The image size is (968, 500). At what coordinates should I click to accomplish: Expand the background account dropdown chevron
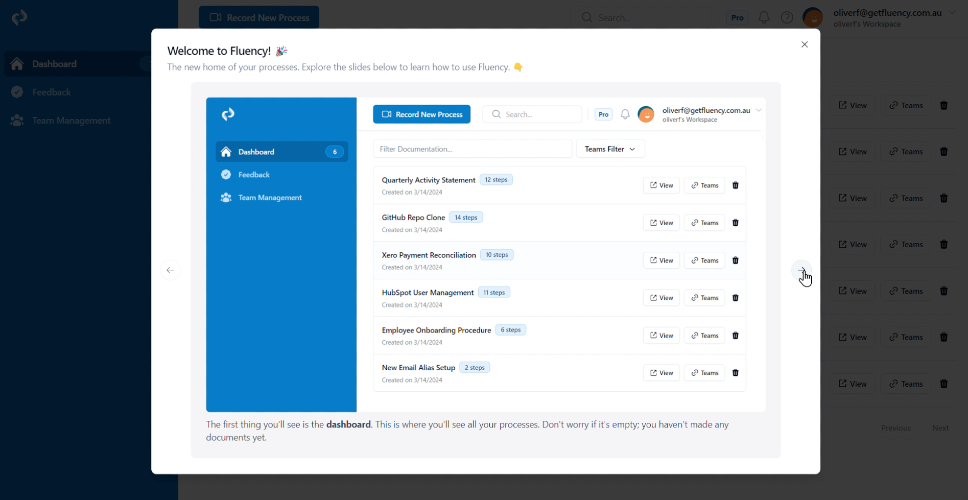(954, 12)
